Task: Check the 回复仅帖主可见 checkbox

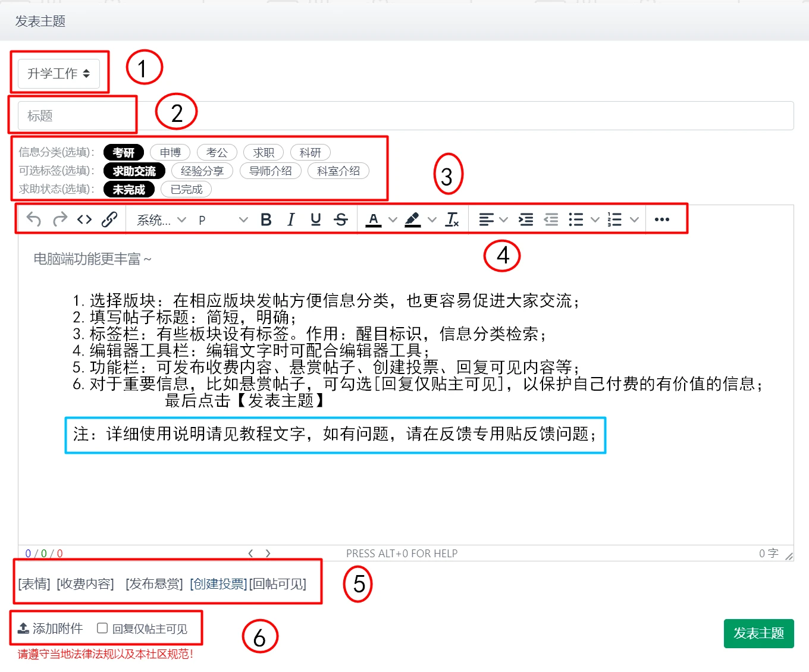Action: [102, 627]
